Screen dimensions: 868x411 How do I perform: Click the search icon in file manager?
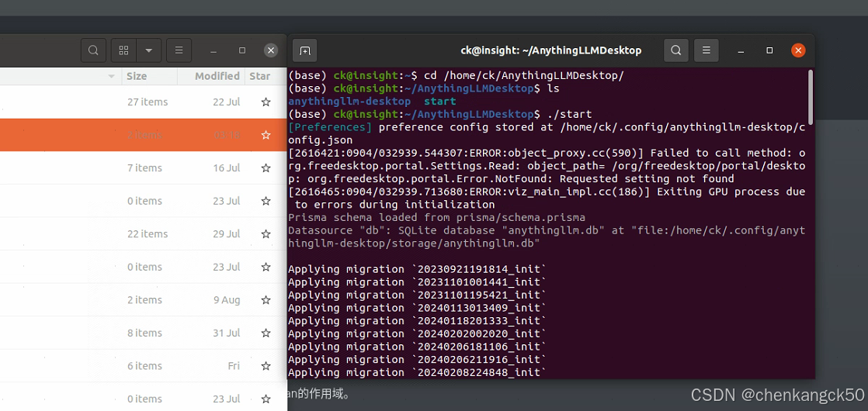pyautogui.click(x=93, y=50)
